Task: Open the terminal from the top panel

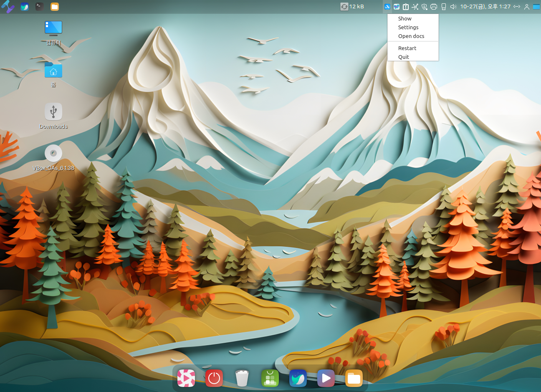Action: pos(39,6)
